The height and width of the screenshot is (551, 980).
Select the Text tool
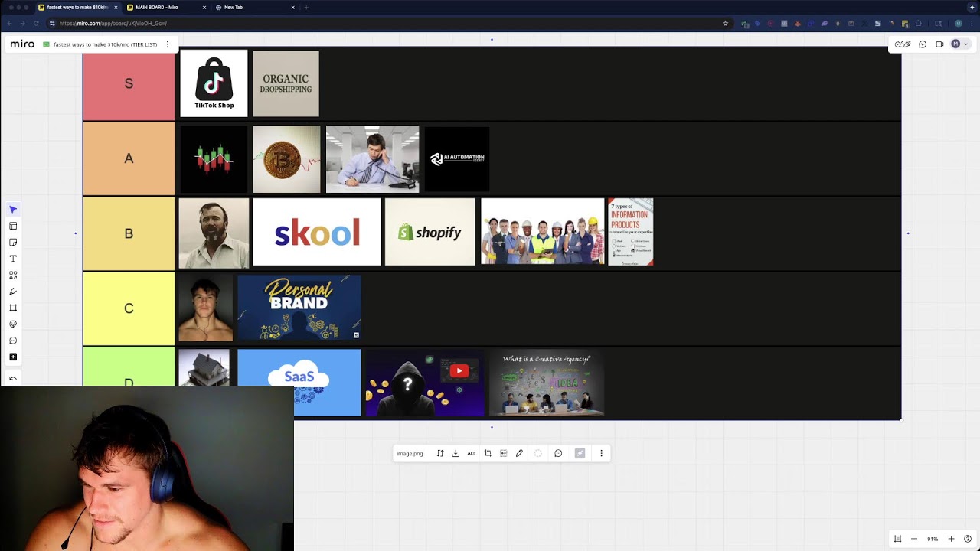(13, 259)
